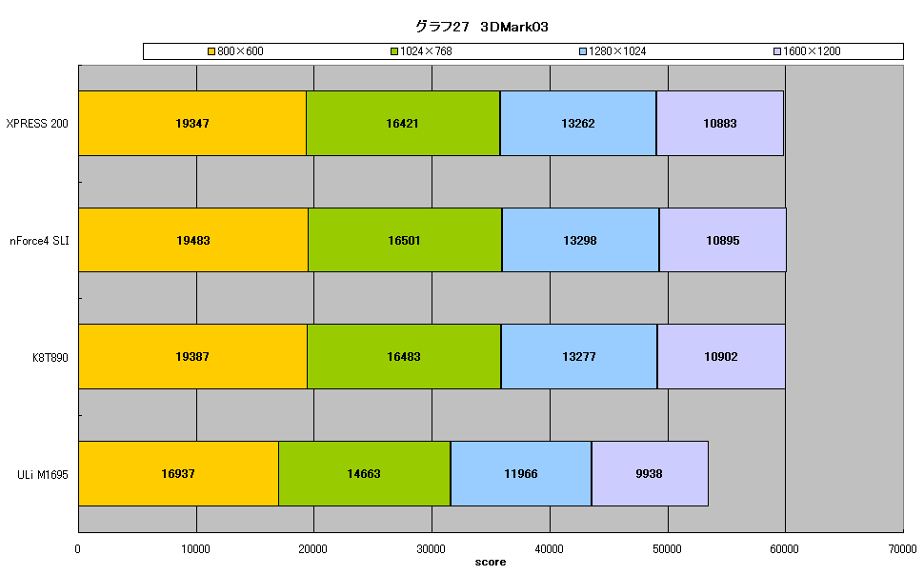Click nForce4 SLI lavender bar 10895
Image resolution: width=924 pixels, height=575 pixels.
coord(722,240)
